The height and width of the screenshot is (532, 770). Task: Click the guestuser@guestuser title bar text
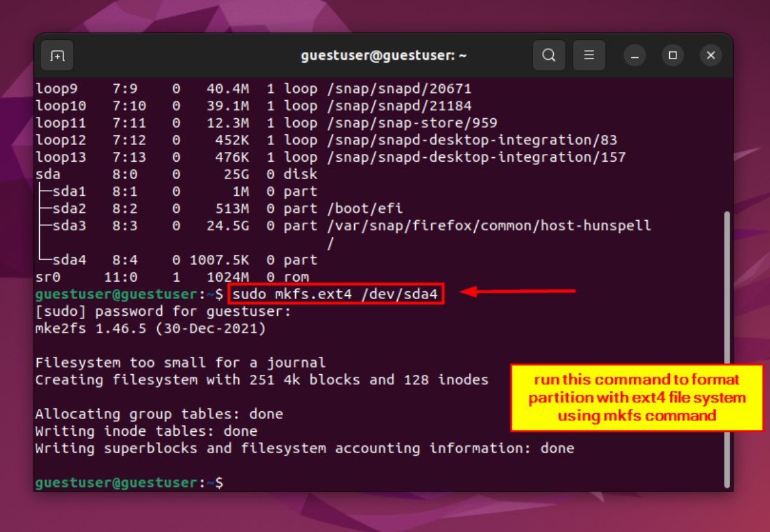tap(384, 55)
